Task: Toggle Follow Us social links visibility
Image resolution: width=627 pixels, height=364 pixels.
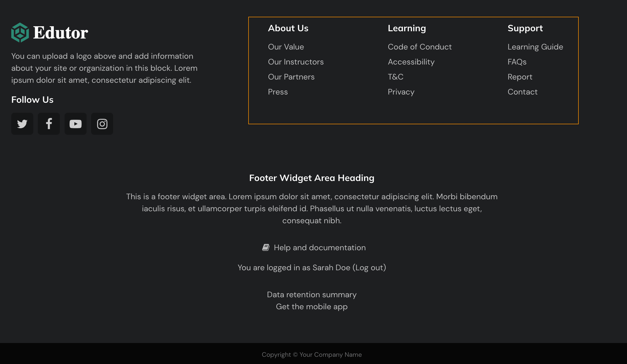Action: tap(32, 99)
